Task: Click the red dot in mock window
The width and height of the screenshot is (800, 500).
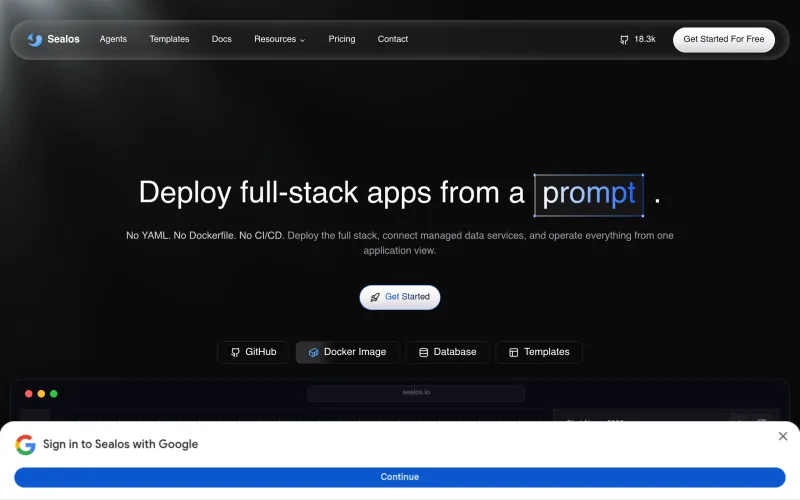Action: click(x=29, y=394)
